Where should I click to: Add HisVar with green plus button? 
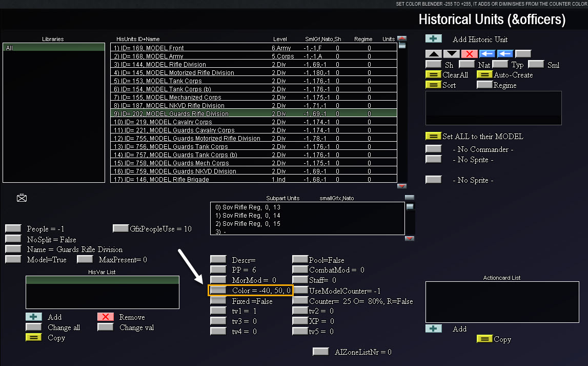click(x=34, y=316)
